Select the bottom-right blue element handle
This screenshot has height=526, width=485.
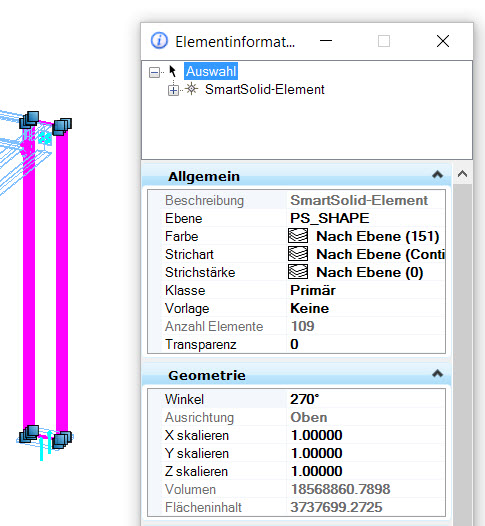[62, 440]
